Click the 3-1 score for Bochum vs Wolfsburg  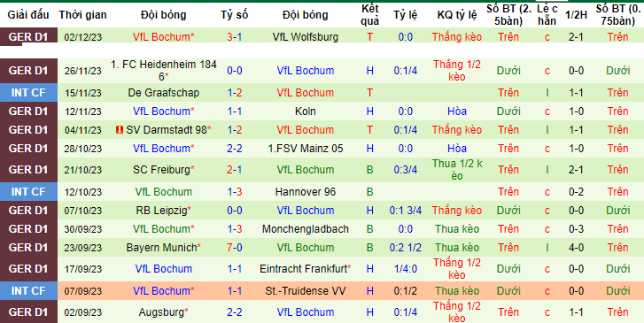tap(234, 37)
